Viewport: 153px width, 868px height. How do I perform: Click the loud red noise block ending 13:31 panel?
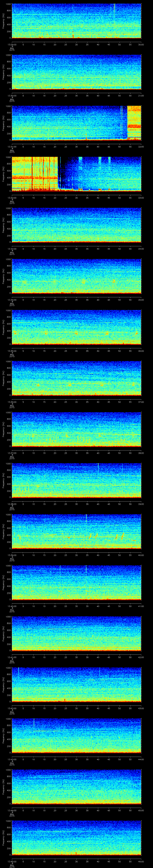(134, 123)
